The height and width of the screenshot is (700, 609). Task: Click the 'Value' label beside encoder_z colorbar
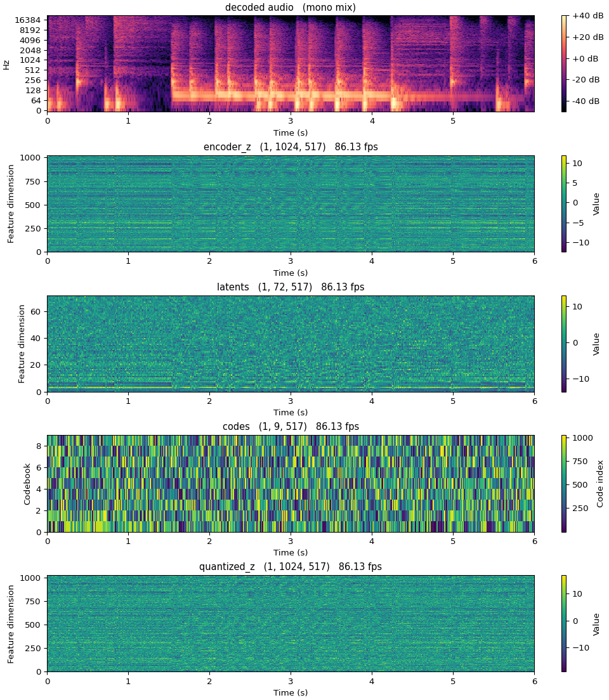(x=596, y=204)
